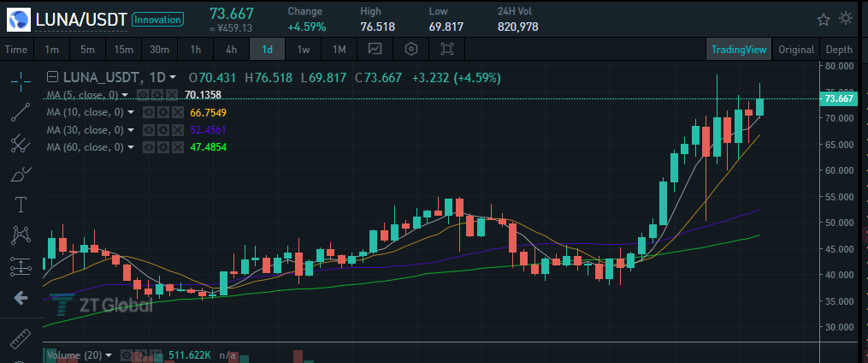The height and width of the screenshot is (363, 868).
Task: Click the 24H Vol value 820,978
Action: pos(518,27)
